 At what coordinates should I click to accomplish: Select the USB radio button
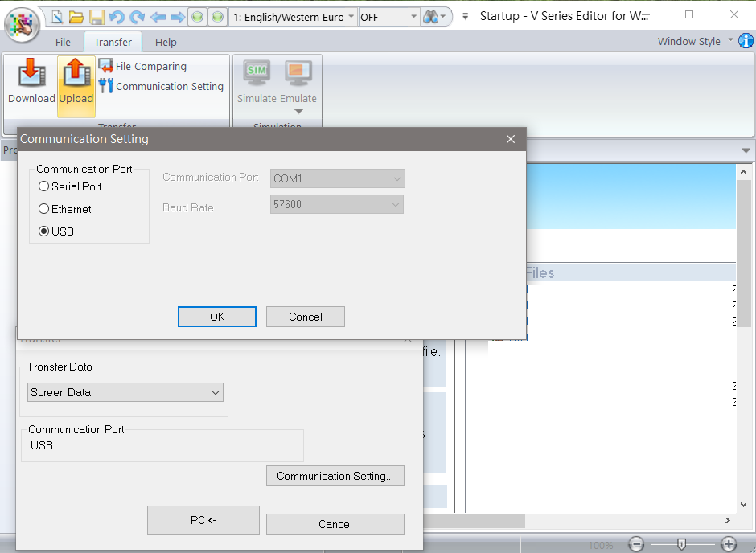(x=44, y=231)
